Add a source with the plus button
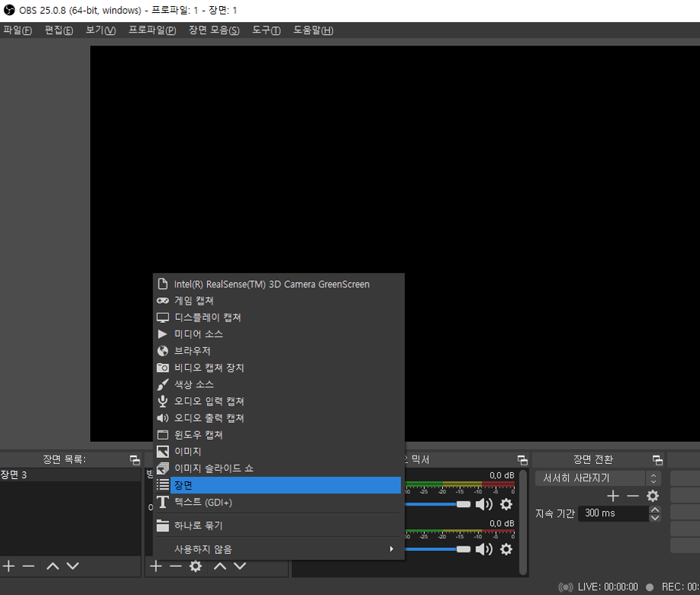The height and width of the screenshot is (595, 700). 155,566
